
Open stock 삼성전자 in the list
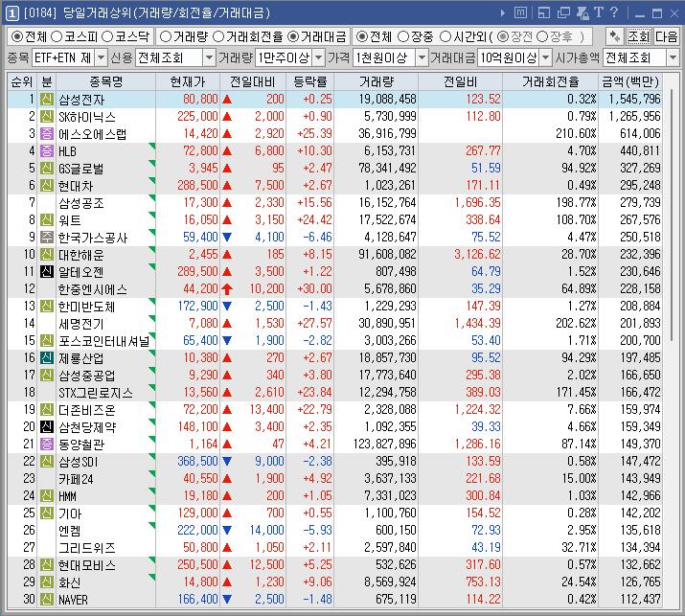click(x=81, y=100)
